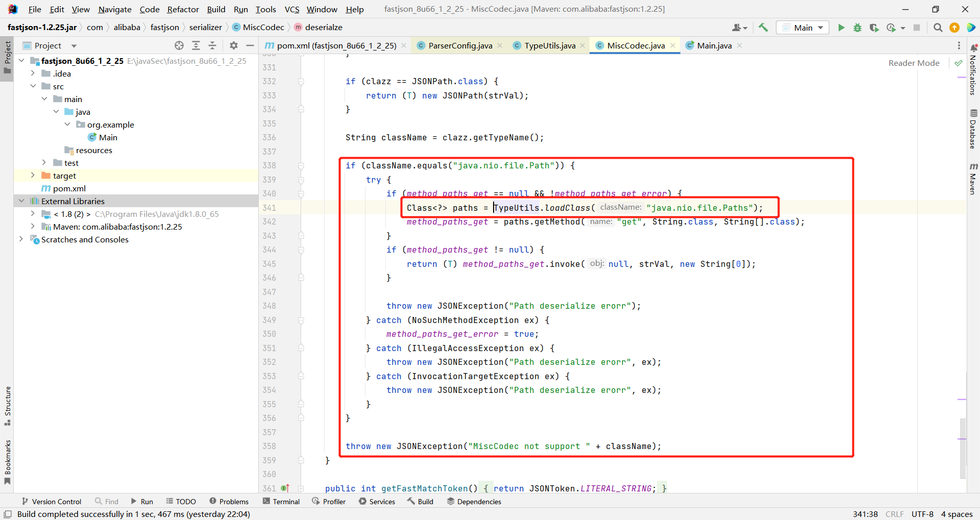Switch to the Main.java editor tab

[x=714, y=45]
